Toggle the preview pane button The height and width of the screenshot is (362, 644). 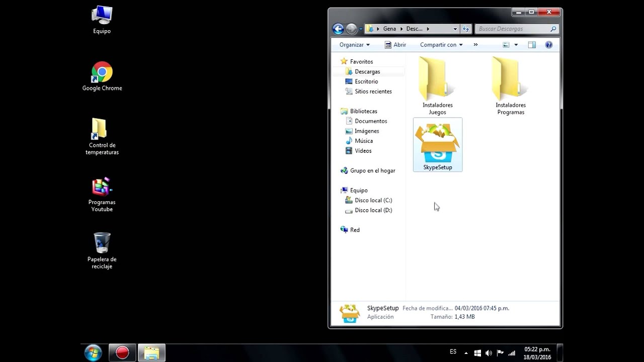(532, 45)
